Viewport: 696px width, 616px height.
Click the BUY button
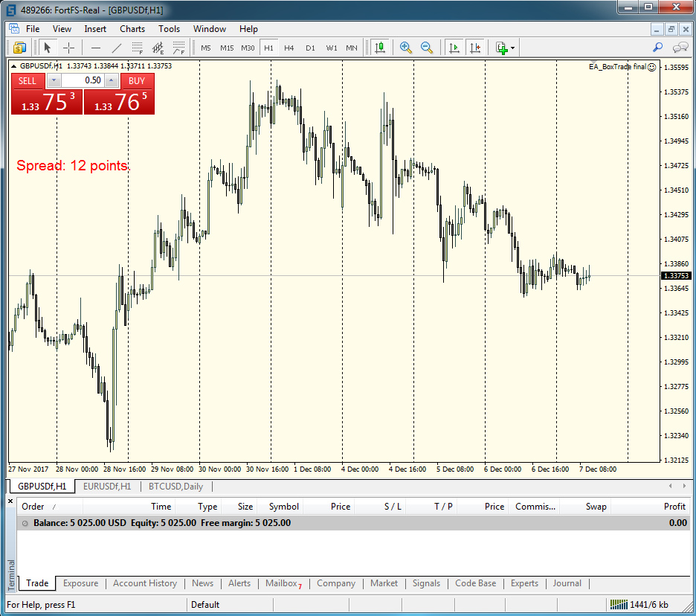[x=137, y=80]
